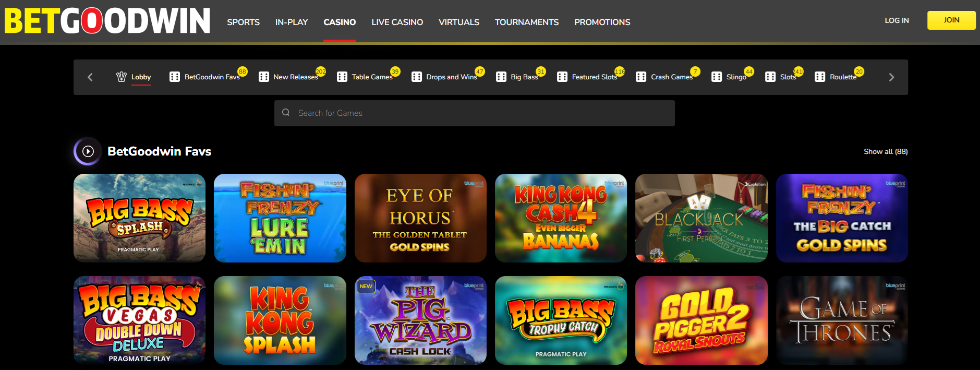Open Big Bass Splash game
The image size is (980, 370).
139,218
